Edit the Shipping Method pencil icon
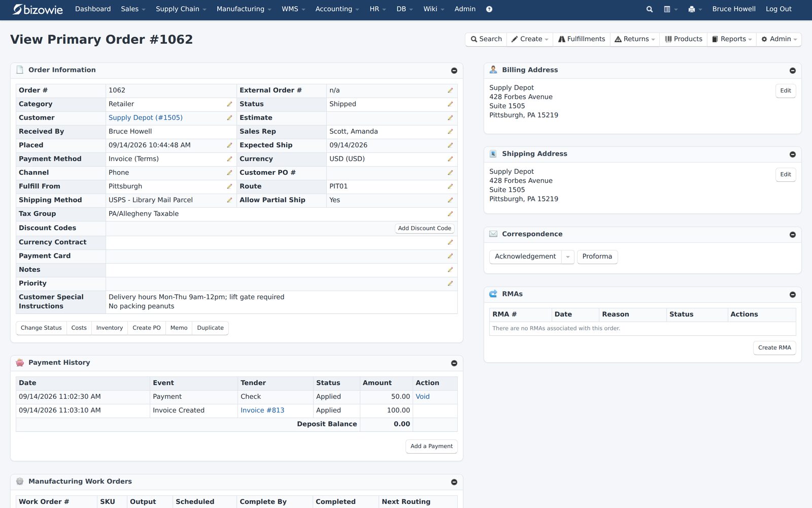 click(x=229, y=200)
